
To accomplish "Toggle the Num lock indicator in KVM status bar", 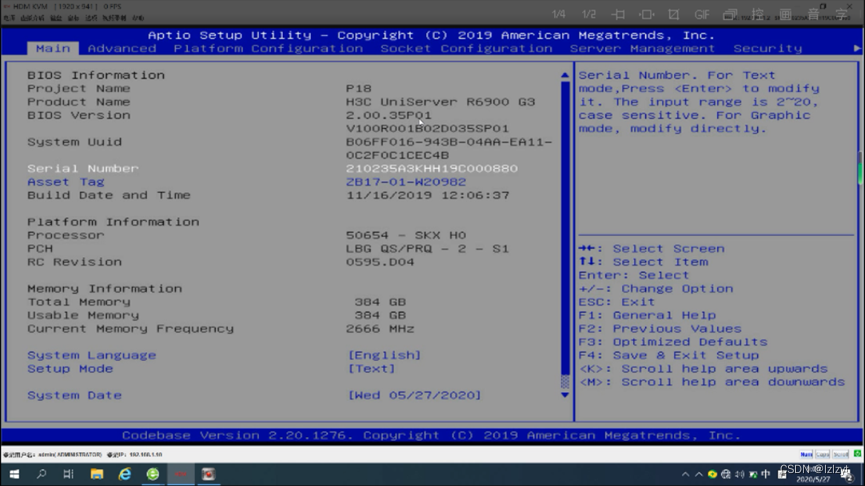I will click(x=806, y=455).
